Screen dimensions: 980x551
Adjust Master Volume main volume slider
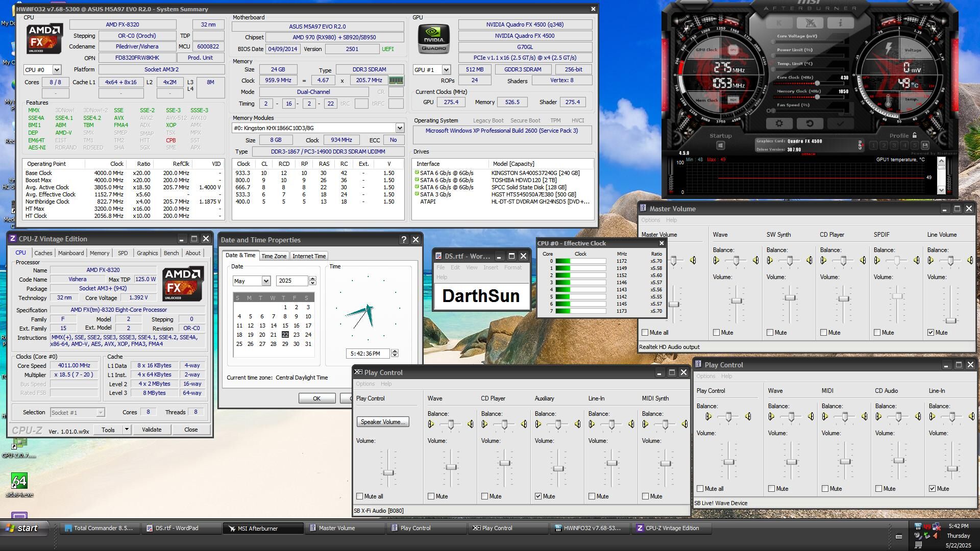(674, 305)
